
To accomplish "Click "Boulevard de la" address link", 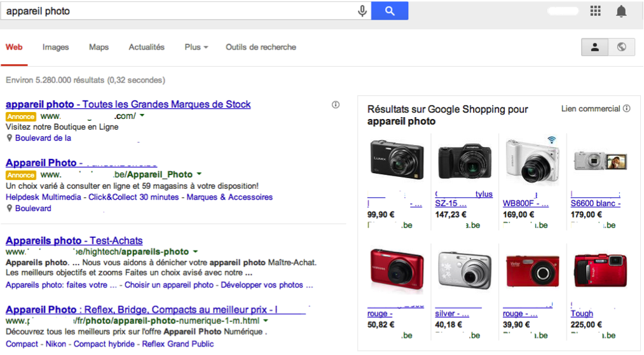I will point(43,138).
